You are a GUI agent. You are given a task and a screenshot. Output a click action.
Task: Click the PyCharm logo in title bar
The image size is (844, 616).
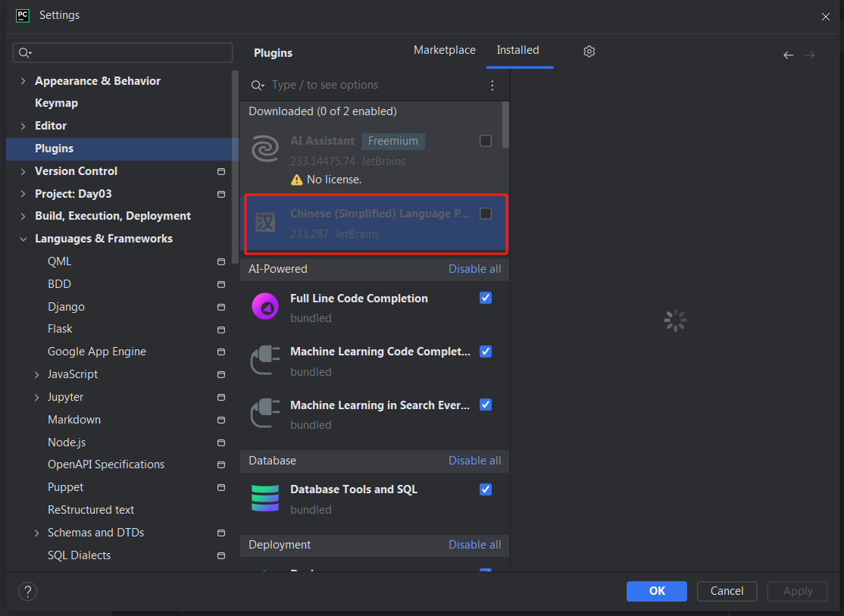coord(23,15)
